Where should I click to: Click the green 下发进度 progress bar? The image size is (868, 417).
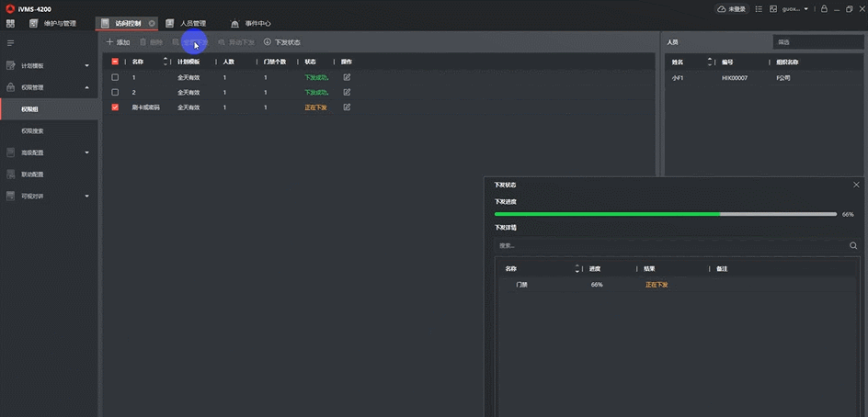click(x=607, y=214)
